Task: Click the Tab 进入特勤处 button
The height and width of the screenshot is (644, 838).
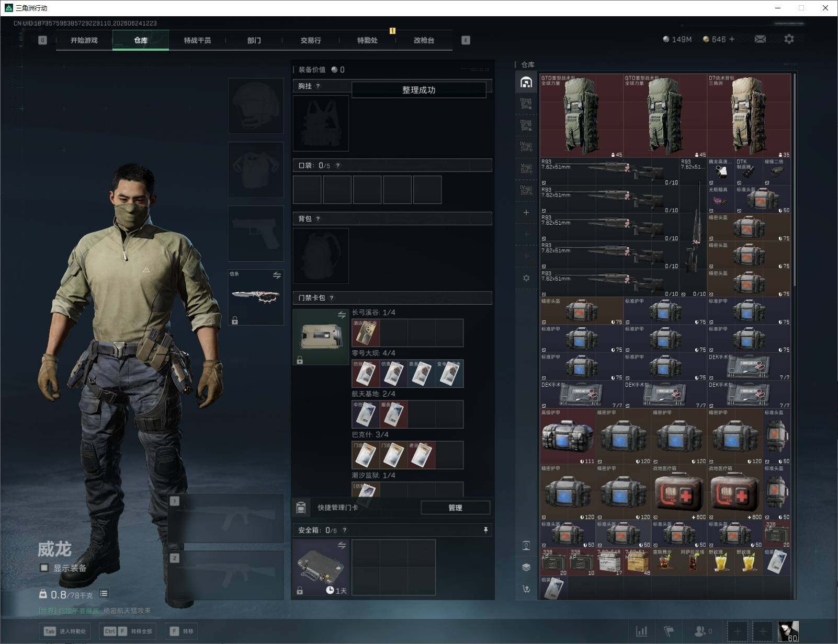Action: click(x=65, y=631)
